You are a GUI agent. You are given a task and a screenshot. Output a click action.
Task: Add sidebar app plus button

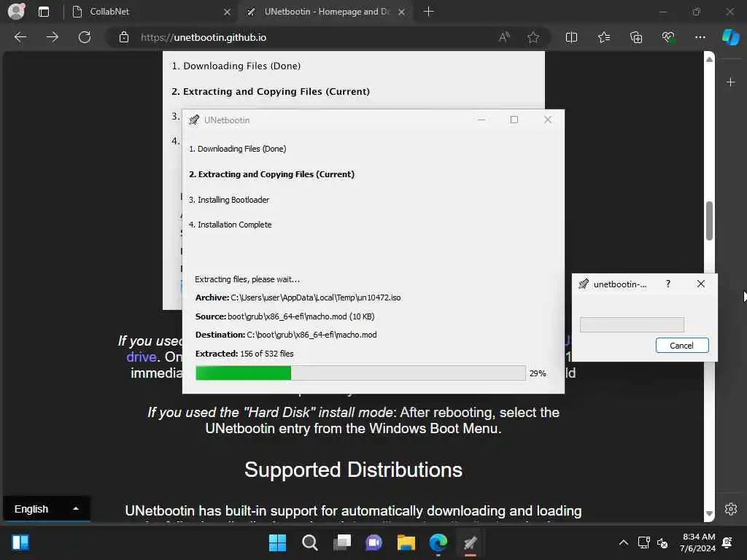point(730,82)
